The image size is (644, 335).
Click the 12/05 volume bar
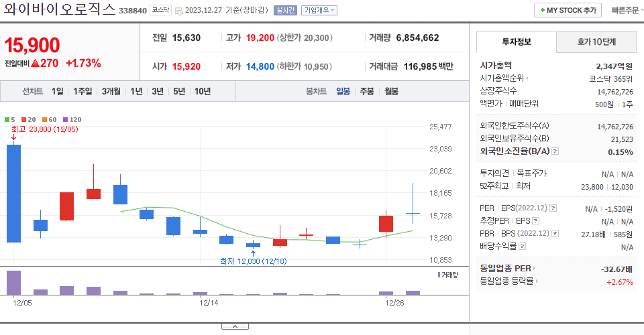[13, 283]
